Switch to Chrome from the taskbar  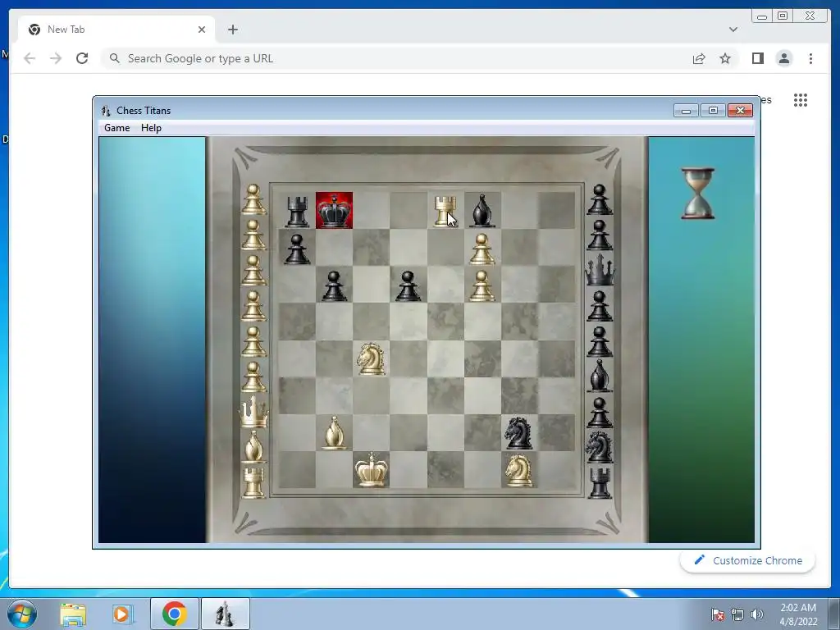175,614
